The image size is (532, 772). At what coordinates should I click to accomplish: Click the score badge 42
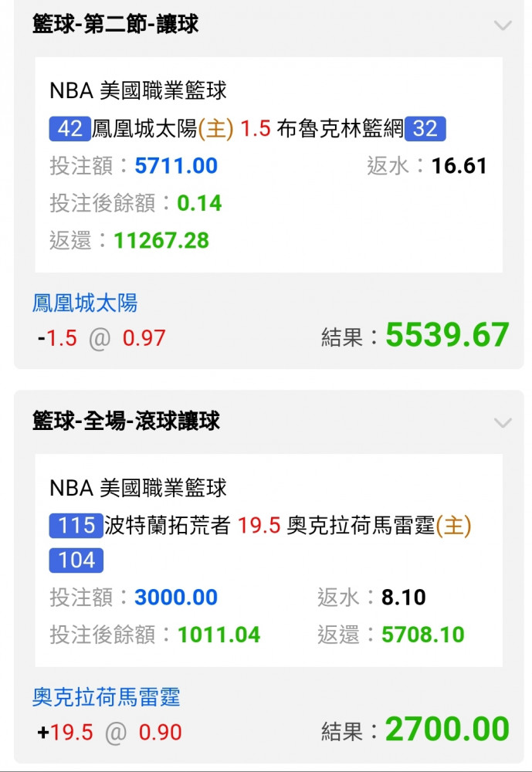(x=70, y=128)
